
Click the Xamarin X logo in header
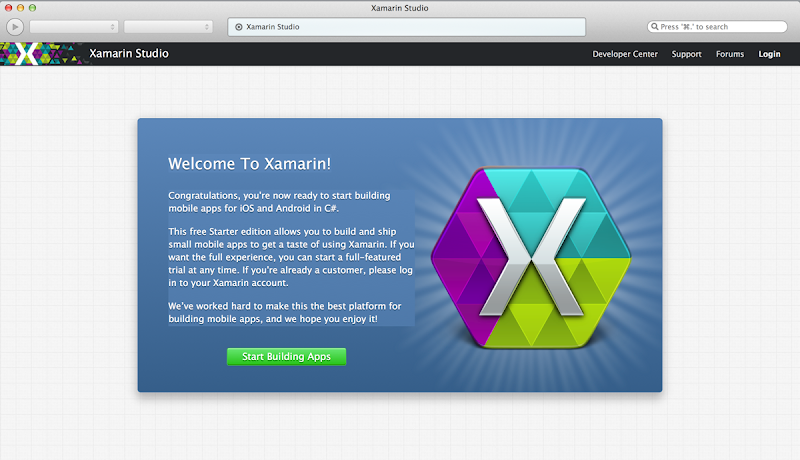(27, 54)
